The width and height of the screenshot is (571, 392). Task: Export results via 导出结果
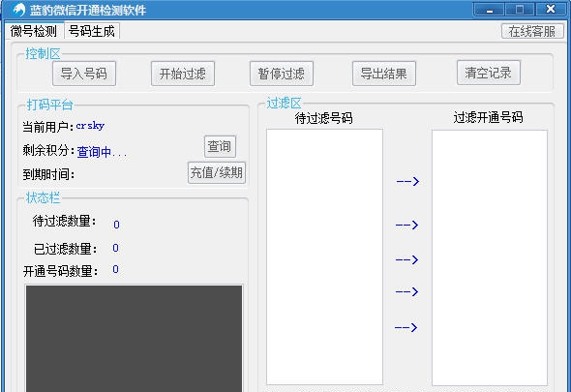click(384, 74)
